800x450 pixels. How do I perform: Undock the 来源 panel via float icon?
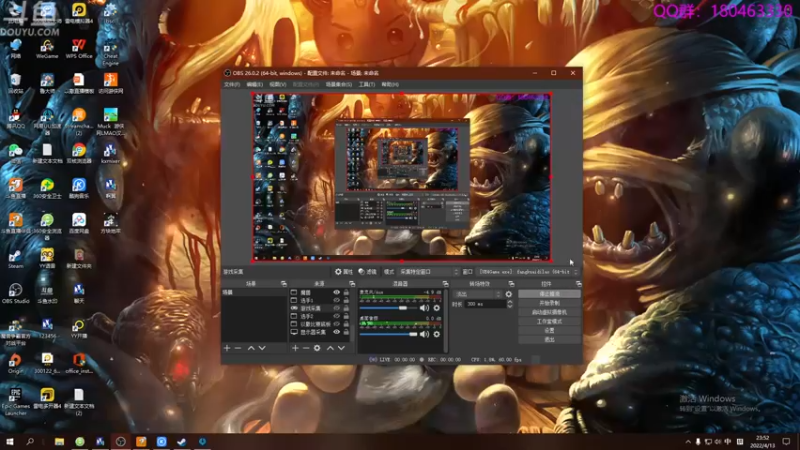352,284
